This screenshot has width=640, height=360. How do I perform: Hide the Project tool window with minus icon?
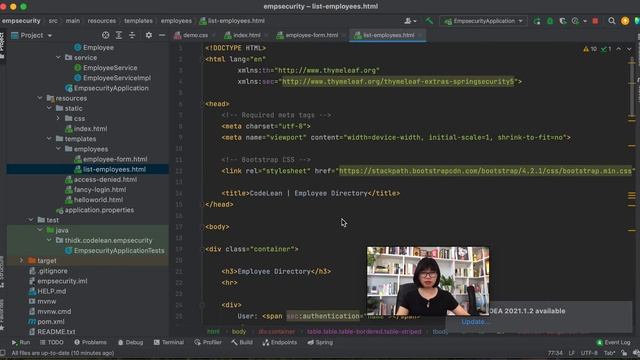(x=162, y=36)
